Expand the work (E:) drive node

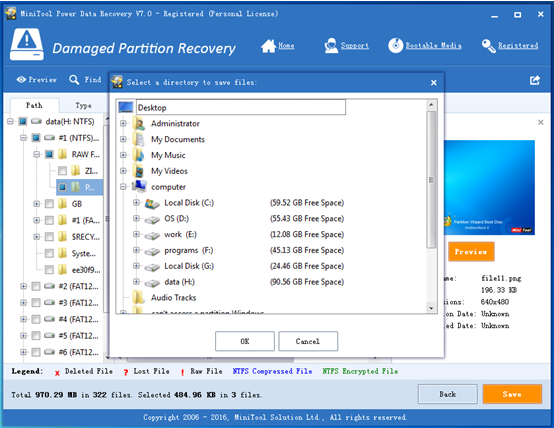click(136, 234)
